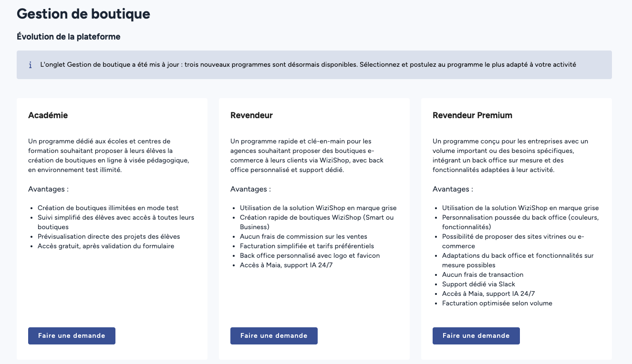632x364 pixels.
Task: Click 'Prévisualisation directe des projets des élèves'
Action: coord(109,236)
